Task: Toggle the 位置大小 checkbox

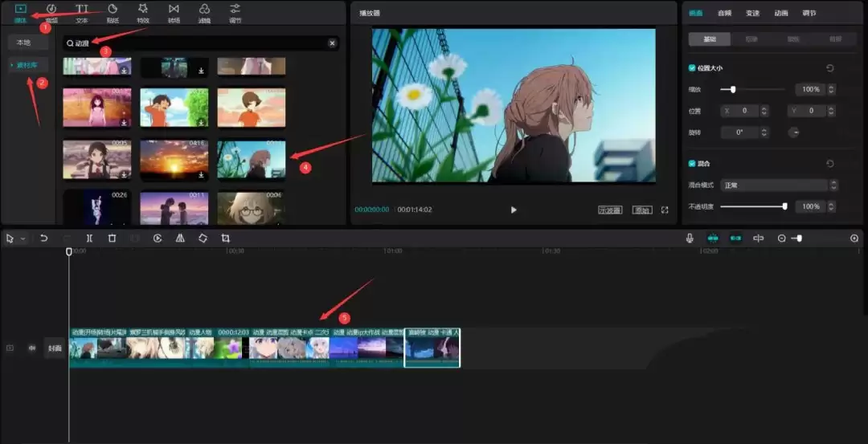Action: point(693,68)
